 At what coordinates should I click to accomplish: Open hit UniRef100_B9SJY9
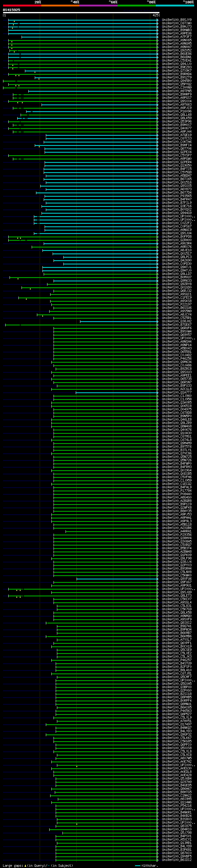pyautogui.click(x=177, y=20)
